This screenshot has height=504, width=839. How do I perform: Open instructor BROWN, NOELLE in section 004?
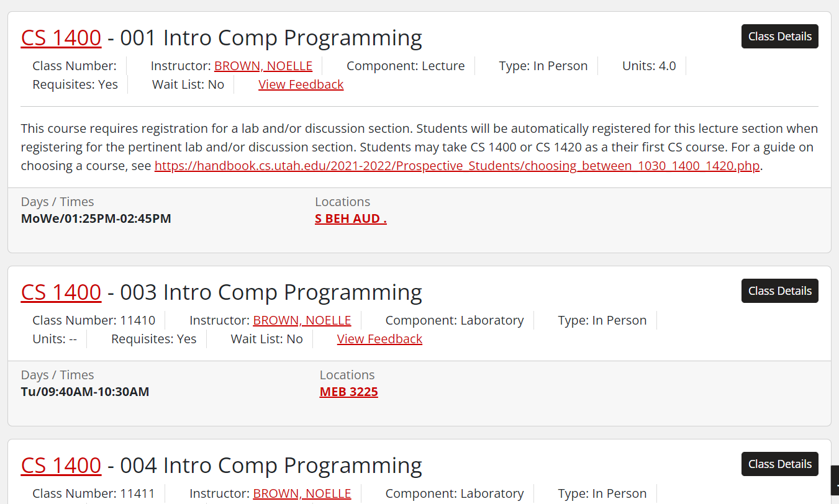point(302,493)
